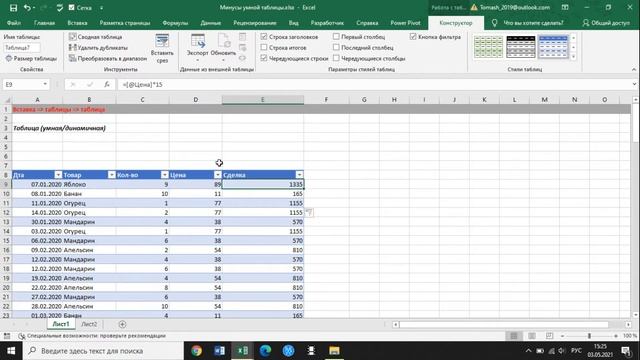This screenshot has height=360, width=640.
Task: Click Resize table (Размер таблицы)
Action: coord(31,58)
